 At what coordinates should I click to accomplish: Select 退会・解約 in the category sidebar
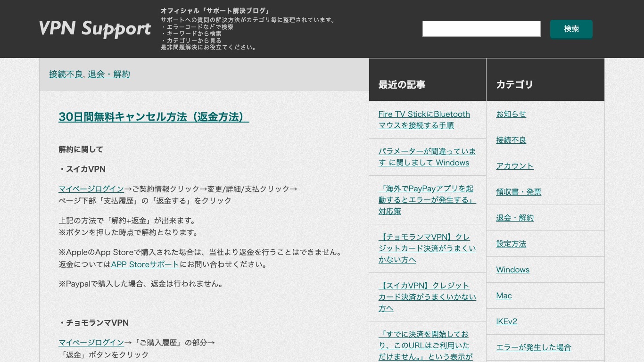coord(515,218)
